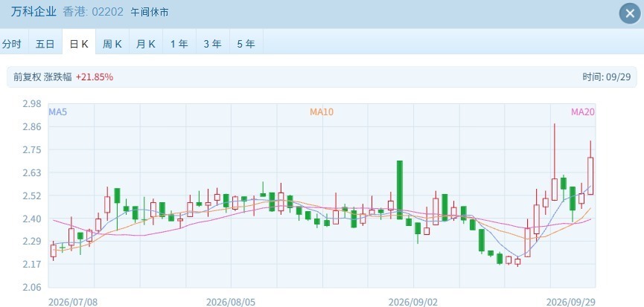Click the MA5 legend label
This screenshot has height=307, width=644.
(x=58, y=112)
